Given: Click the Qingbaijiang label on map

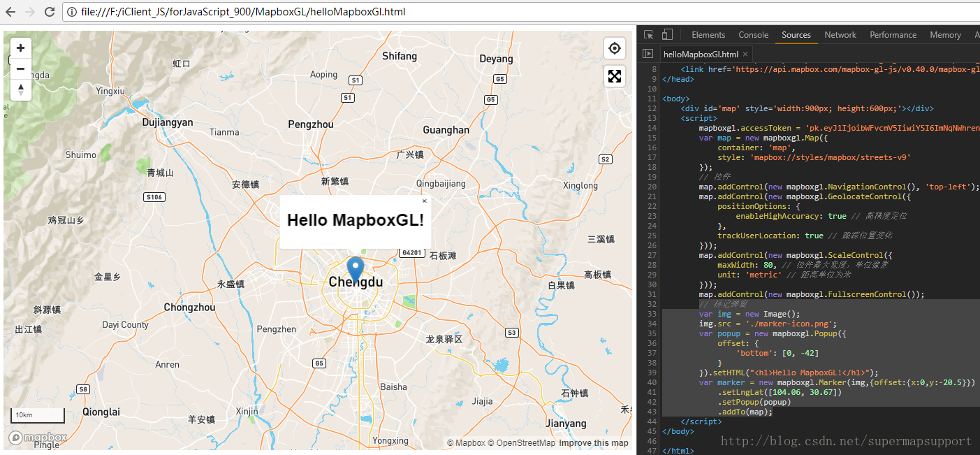Looking at the screenshot, I should point(441,184).
